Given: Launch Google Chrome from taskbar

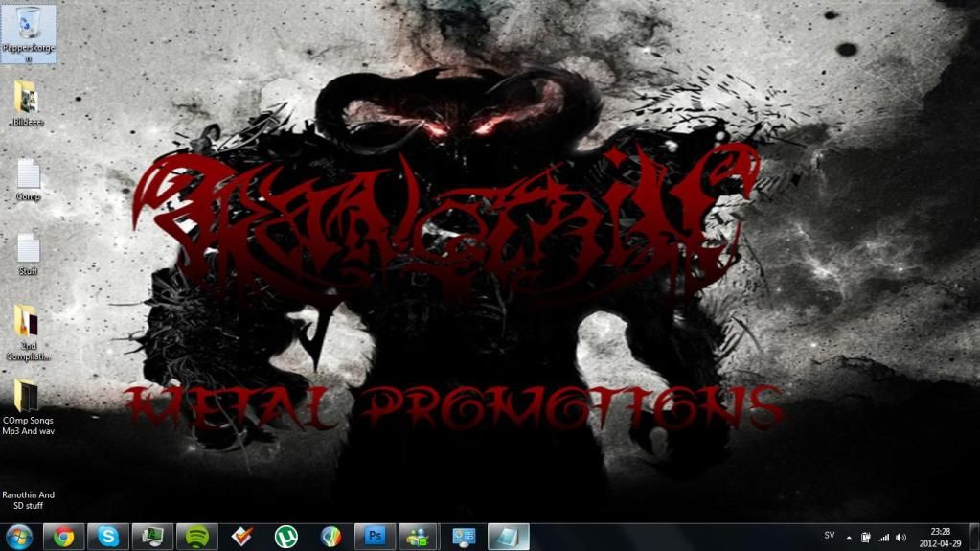Looking at the screenshot, I should pyautogui.click(x=63, y=538).
